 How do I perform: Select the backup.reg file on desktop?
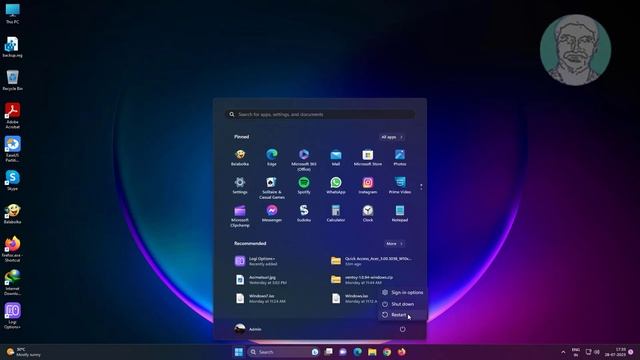point(12,47)
